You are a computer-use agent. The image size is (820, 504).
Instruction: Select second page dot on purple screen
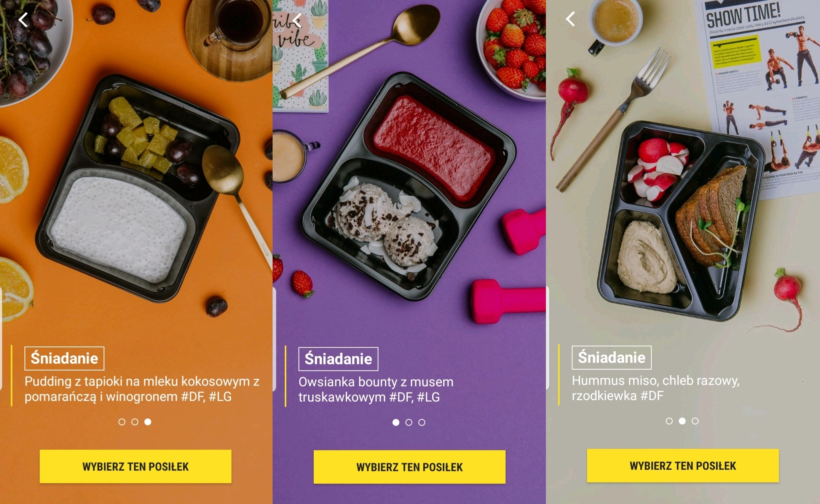(x=409, y=423)
